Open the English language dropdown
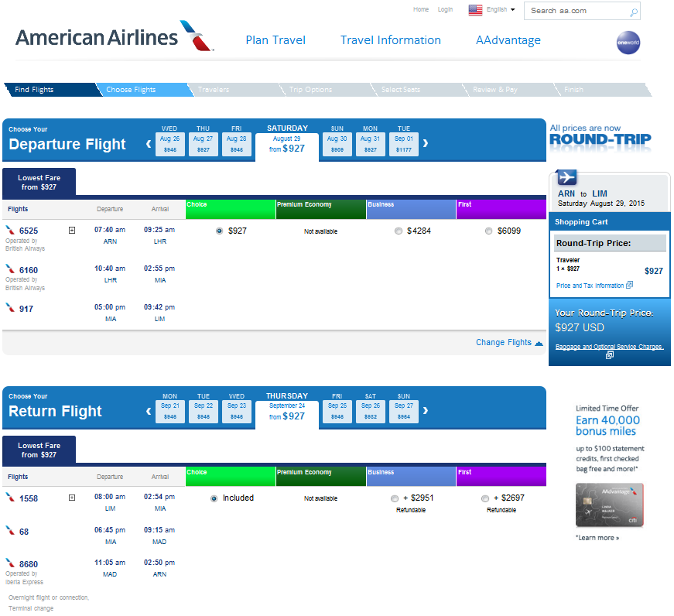Screen dimensions: 674x616 [x=501, y=9]
